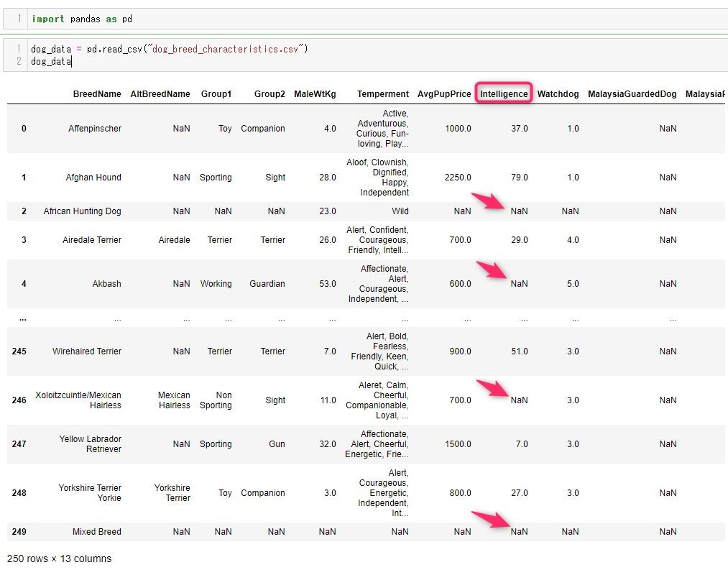Screen dimensions: 728x570
Task: Click the AvgPupPrice column header
Action: (x=444, y=94)
